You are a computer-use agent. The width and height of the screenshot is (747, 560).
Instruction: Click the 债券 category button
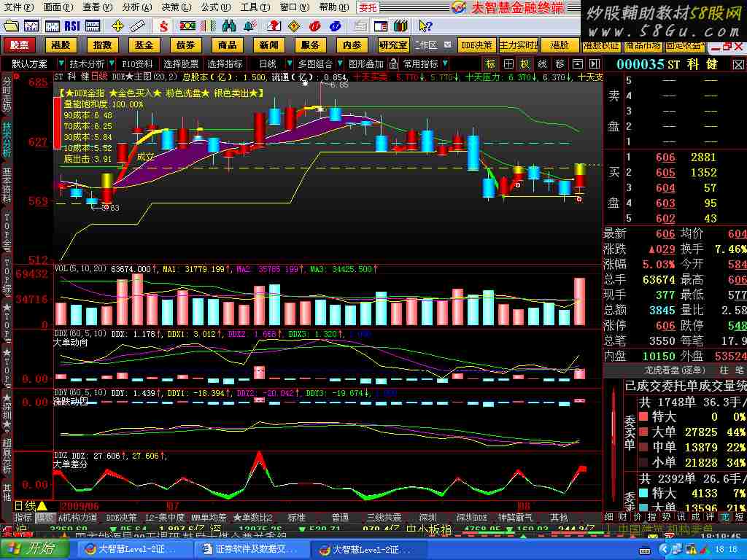tap(186, 44)
